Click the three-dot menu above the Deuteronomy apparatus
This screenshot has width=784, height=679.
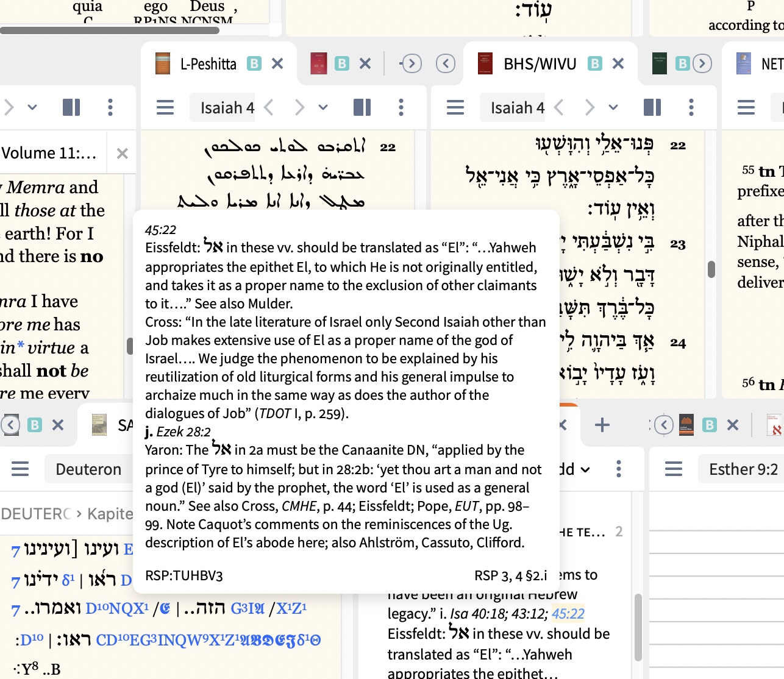coord(619,469)
